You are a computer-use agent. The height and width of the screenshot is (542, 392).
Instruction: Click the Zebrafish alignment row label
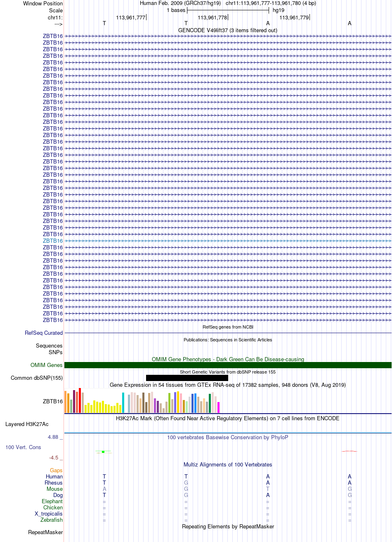[52, 520]
